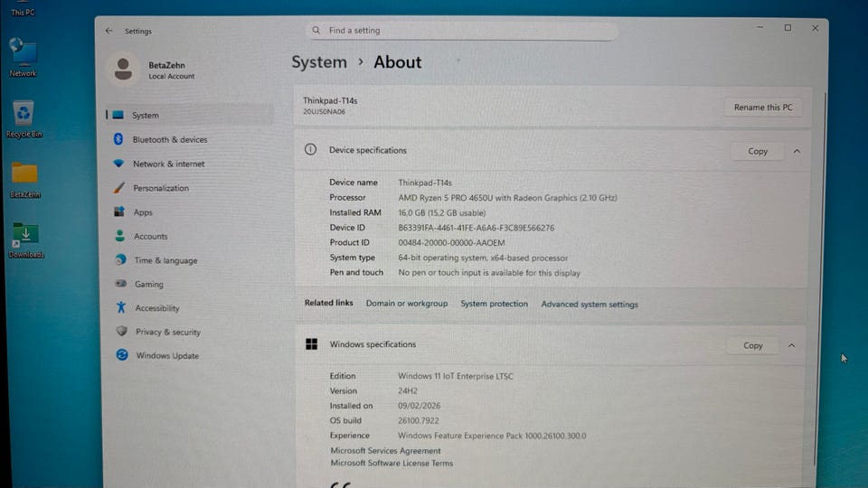868x488 pixels.
Task: Click the Windows logo beside Windows specifications
Action: pyautogui.click(x=312, y=344)
